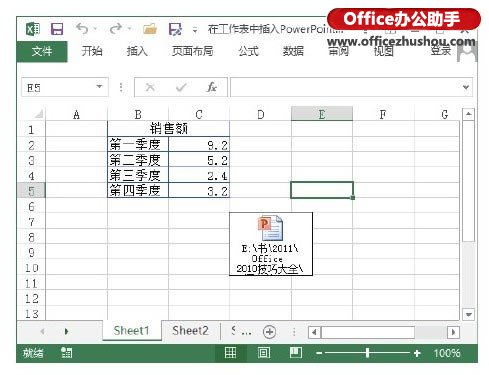This screenshot has width=489, height=375.
Task: Click the zoom slider handle
Action: pyautogui.click(x=367, y=353)
